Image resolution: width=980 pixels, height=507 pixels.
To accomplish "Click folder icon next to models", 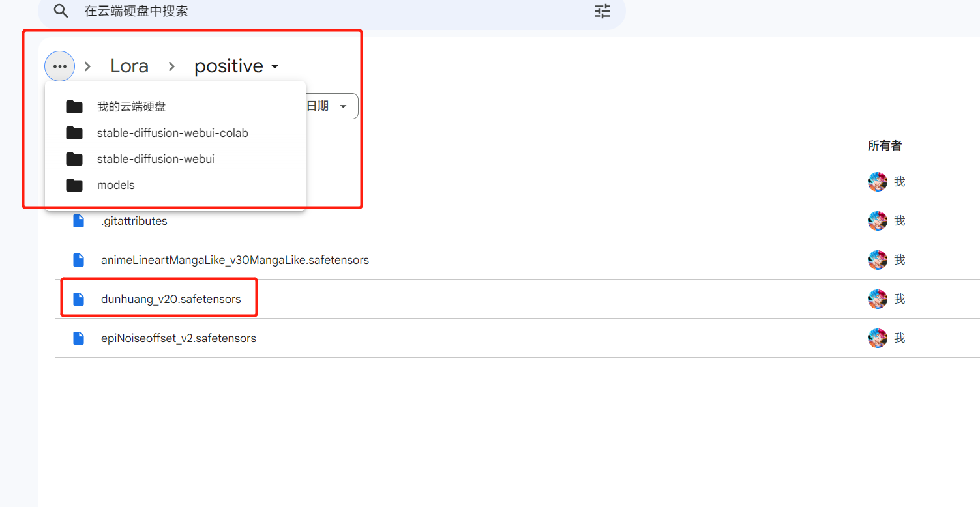I will [74, 185].
